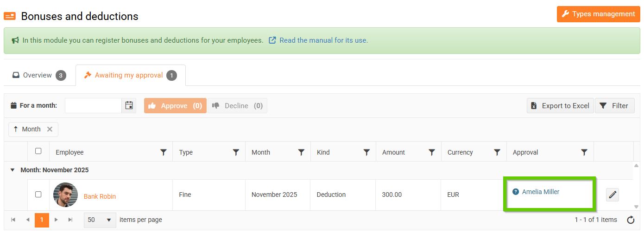Image resolution: width=644 pixels, height=234 pixels.
Task: Click the Export to Excel button
Action: (560, 106)
